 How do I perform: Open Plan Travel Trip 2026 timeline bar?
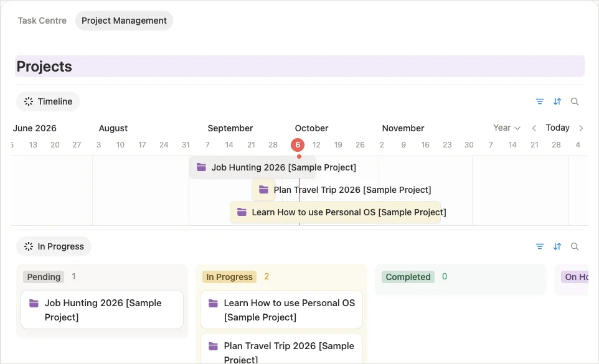263,190
